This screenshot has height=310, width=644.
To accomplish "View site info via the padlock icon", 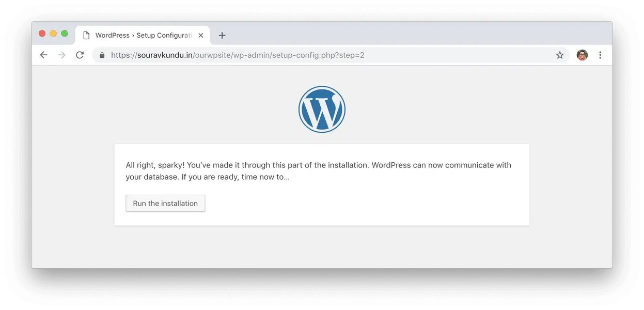I will [x=102, y=55].
